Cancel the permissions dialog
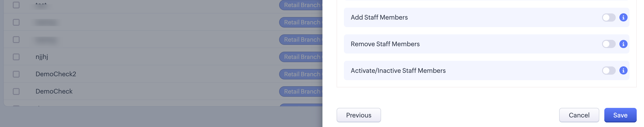The image size is (644, 127). coord(579,115)
